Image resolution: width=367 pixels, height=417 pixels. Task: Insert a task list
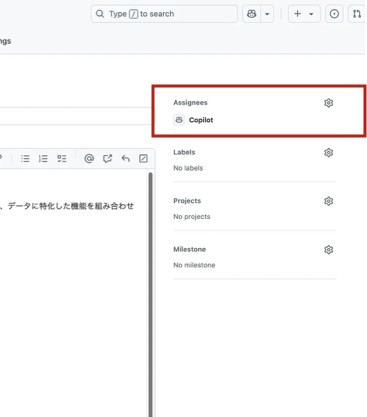click(x=62, y=159)
